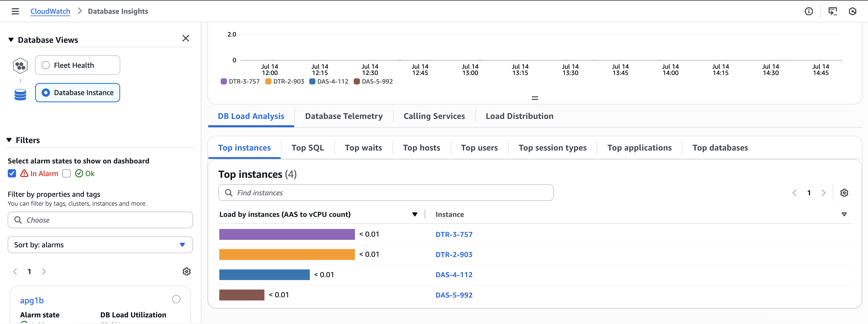This screenshot has height=324, width=868.
Task: Switch to the Database Telemetry tab
Action: click(344, 116)
